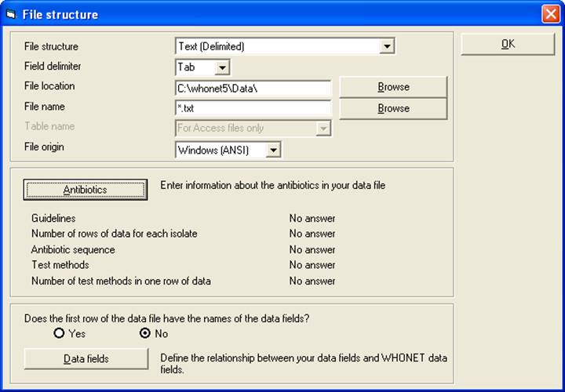Browse for the file location

pyautogui.click(x=393, y=87)
